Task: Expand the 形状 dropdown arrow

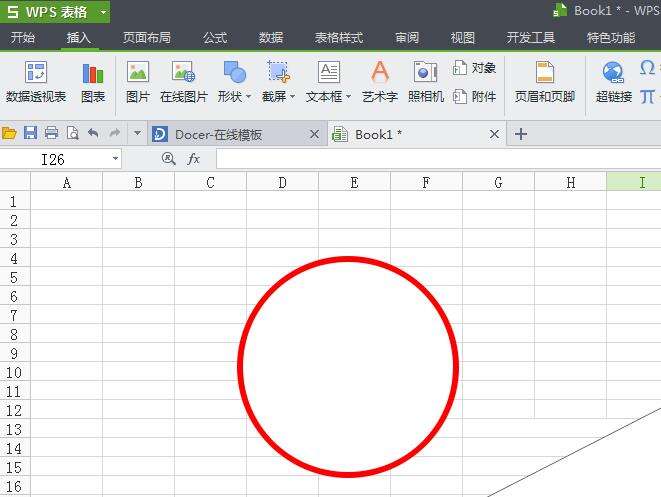Action: click(x=249, y=97)
